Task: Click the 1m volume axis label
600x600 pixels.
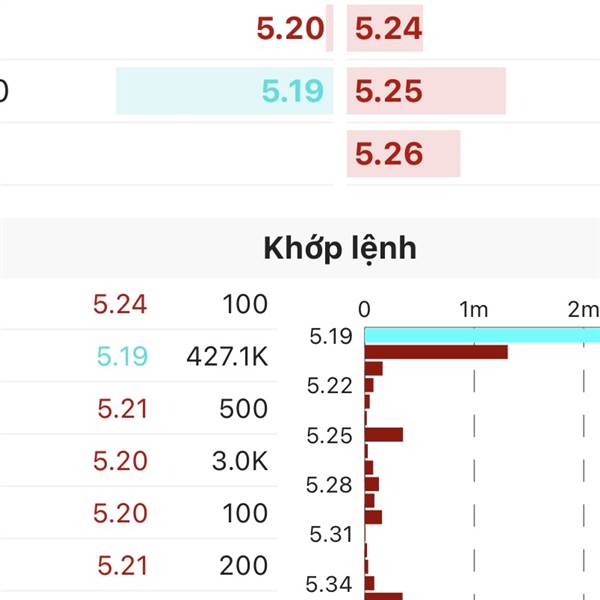Action: point(473,310)
